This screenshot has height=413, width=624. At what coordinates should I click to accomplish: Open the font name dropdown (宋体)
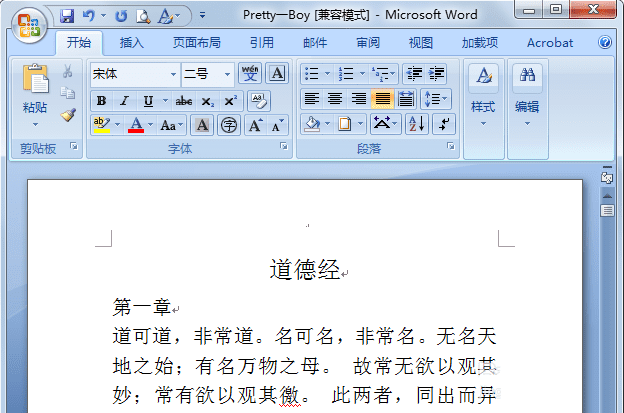(174, 74)
